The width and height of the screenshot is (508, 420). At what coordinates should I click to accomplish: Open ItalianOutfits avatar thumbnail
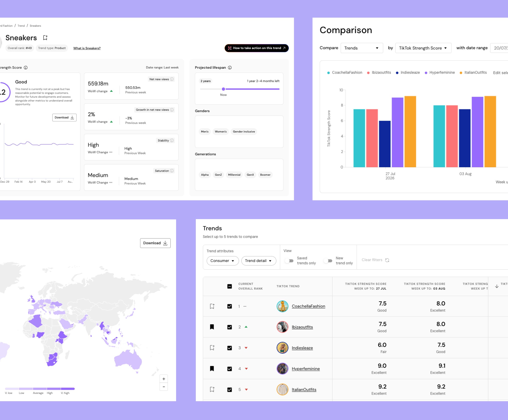pos(282,389)
